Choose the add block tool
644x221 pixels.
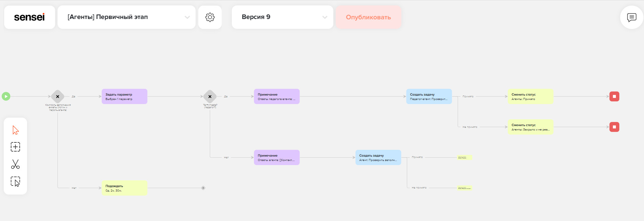[x=16, y=147]
